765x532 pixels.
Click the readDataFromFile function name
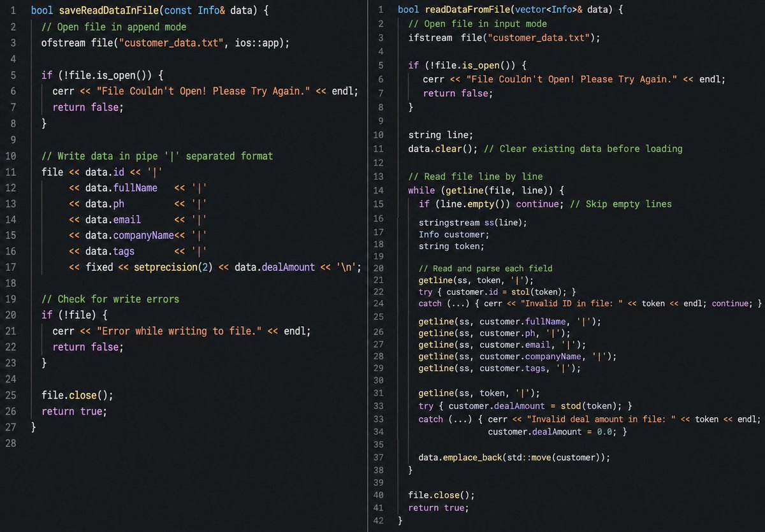[467, 10]
